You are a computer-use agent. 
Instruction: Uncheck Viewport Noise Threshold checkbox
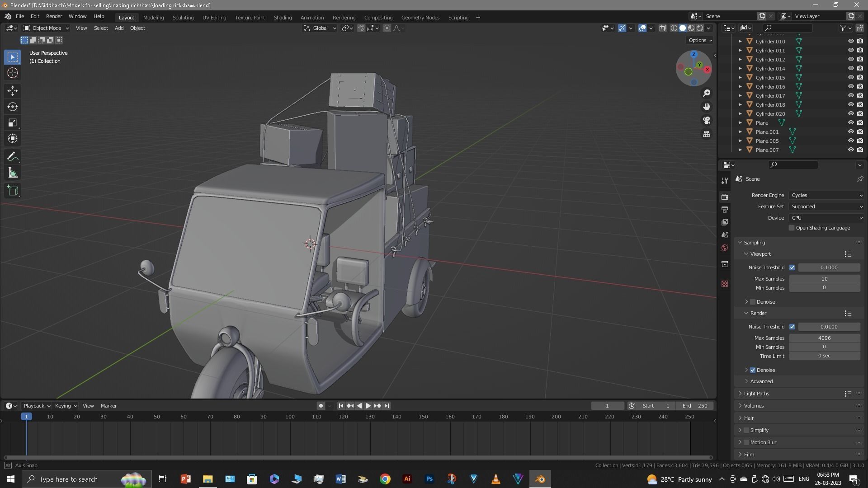click(x=792, y=267)
